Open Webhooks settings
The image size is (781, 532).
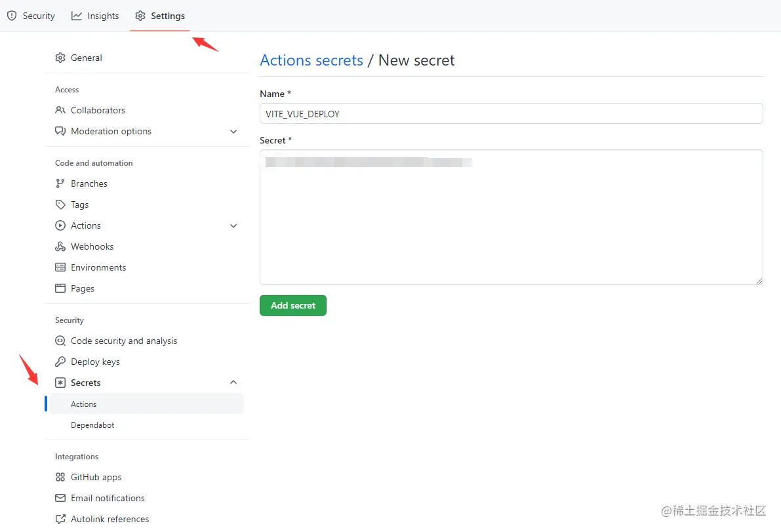click(147, 246)
